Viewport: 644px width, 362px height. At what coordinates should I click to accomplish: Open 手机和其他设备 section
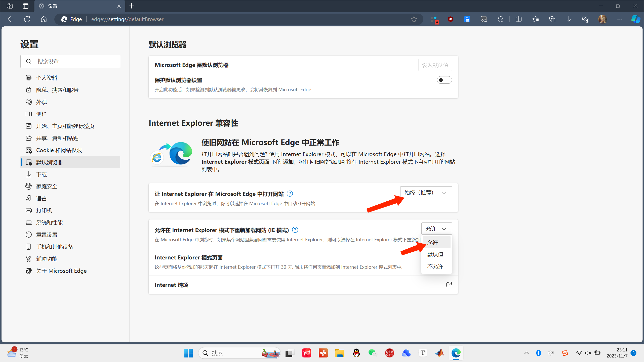[70, 247]
